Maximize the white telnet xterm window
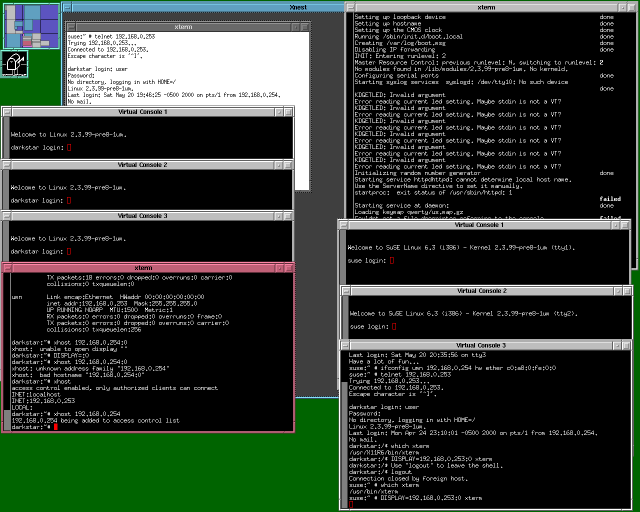Viewport: 640px width, 512px height. [x=305, y=27]
